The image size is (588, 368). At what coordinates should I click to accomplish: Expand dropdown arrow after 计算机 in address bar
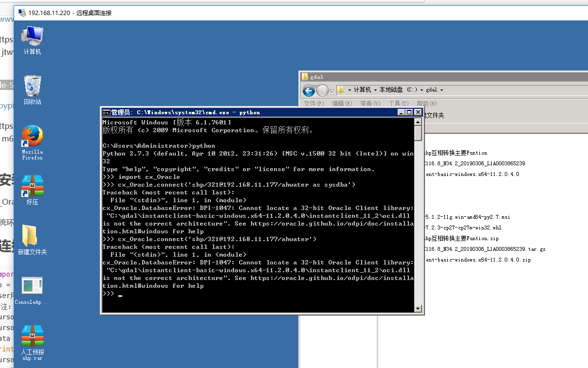point(375,90)
